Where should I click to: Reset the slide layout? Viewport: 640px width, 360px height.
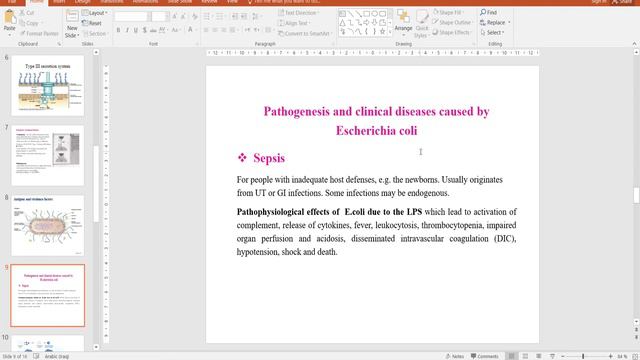[92, 23]
